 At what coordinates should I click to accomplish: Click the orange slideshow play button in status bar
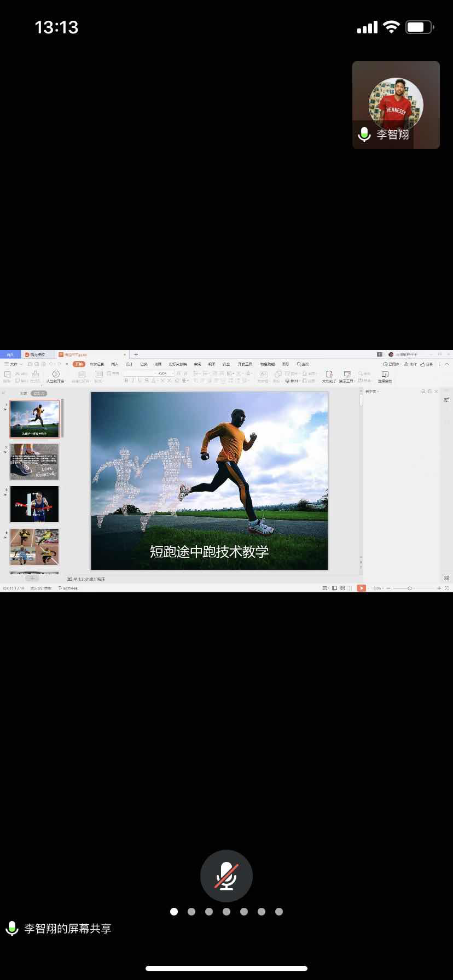click(361, 588)
